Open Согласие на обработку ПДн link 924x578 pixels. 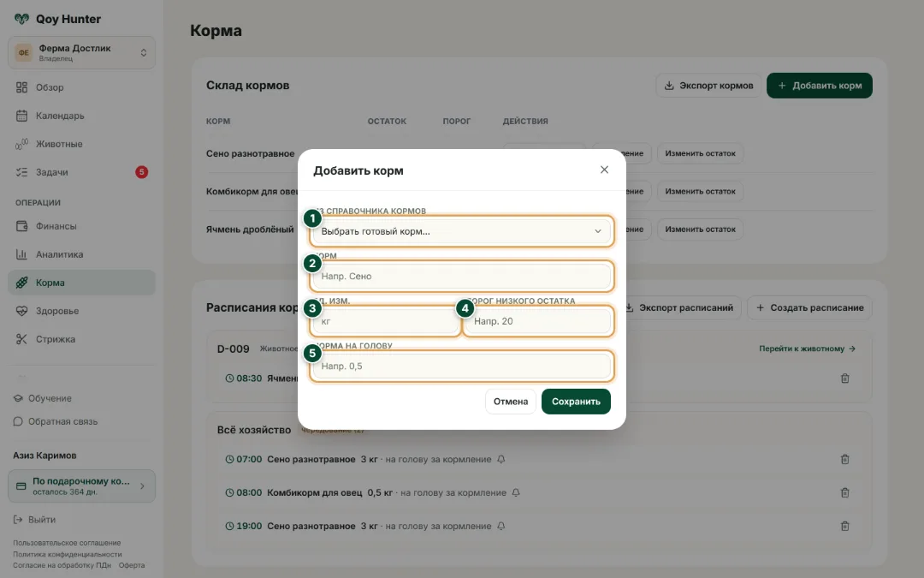click(x=62, y=565)
